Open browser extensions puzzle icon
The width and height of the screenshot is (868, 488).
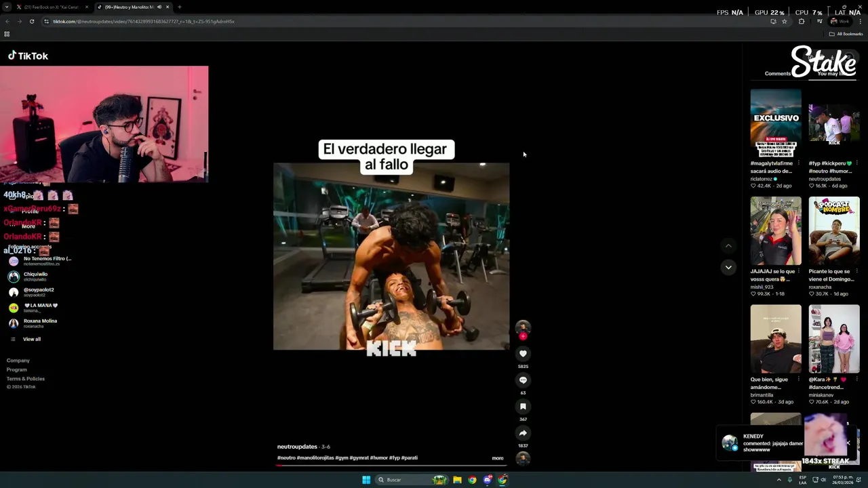click(802, 21)
